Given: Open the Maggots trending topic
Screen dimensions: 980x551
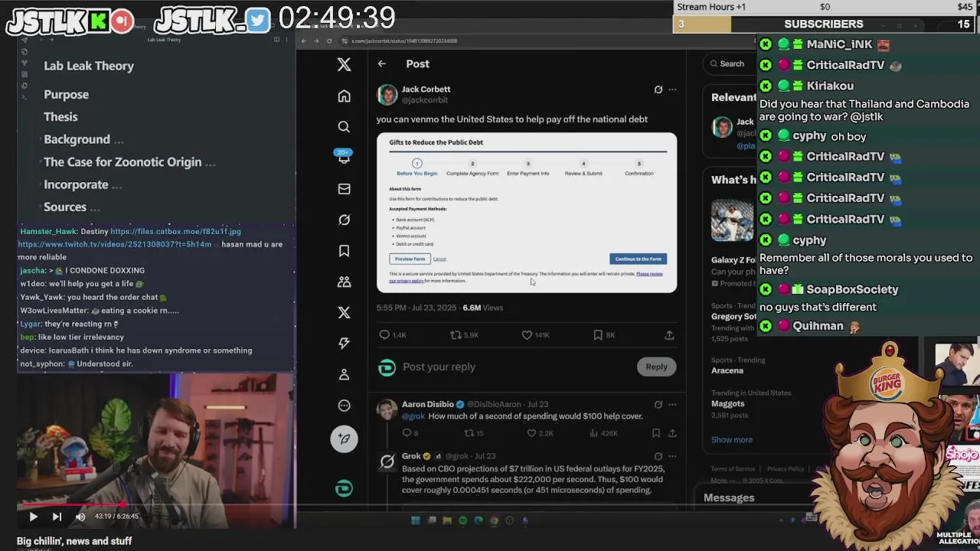Looking at the screenshot, I should coord(727,403).
